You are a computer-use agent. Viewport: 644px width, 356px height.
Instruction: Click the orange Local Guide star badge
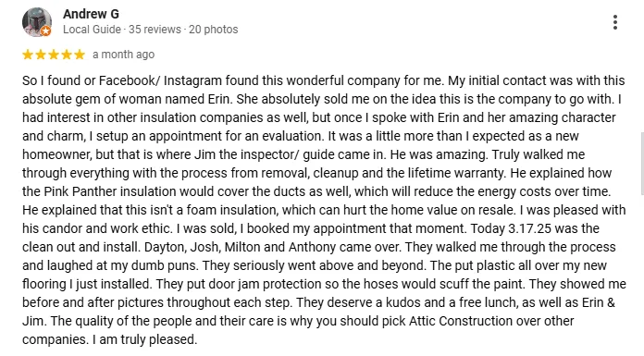(46, 31)
